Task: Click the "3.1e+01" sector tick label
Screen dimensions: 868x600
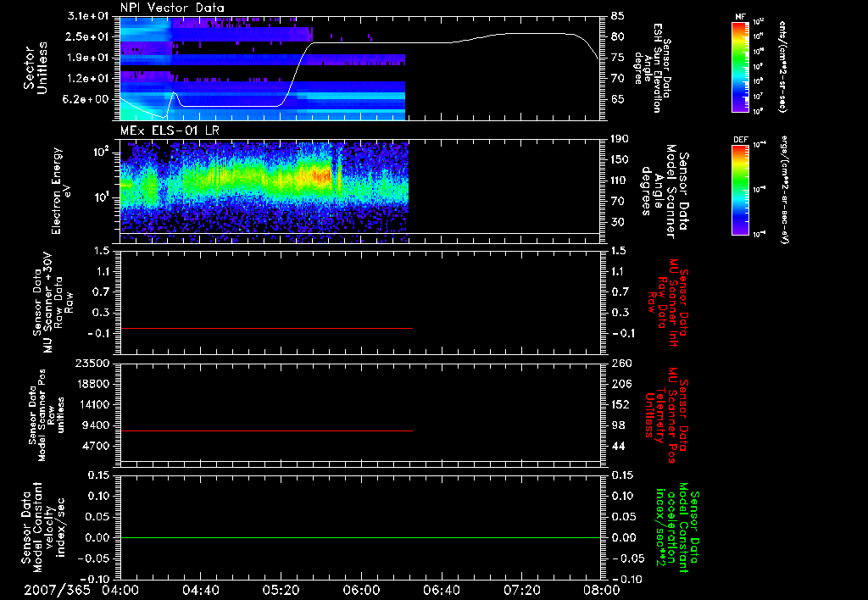Action: (x=88, y=16)
